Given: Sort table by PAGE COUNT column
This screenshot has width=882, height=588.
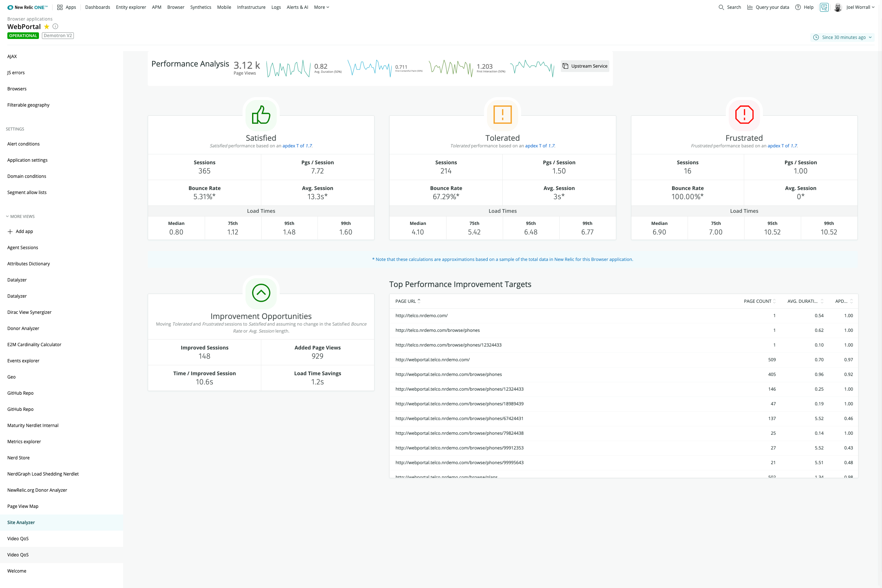Looking at the screenshot, I should pos(759,301).
